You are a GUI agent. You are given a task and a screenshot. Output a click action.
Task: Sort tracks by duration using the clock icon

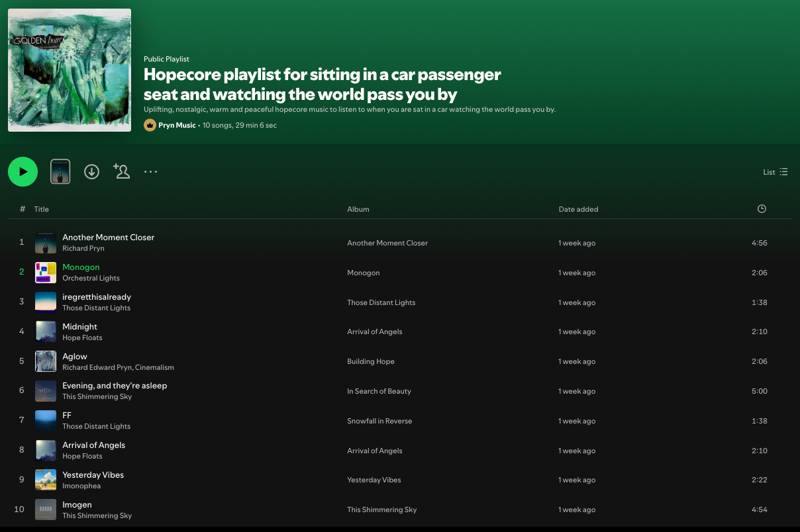point(761,208)
